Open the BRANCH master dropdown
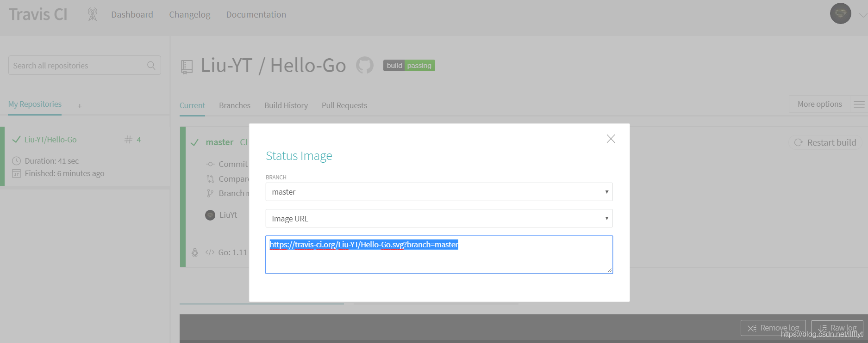This screenshot has width=868, height=343. (x=439, y=192)
